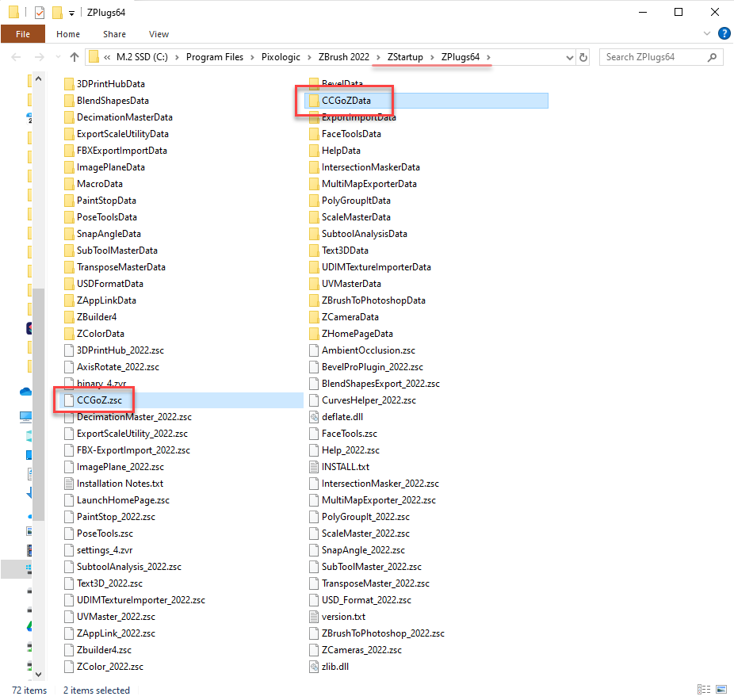734x700 pixels.
Task: Select the INSTALL.txt file
Action: (x=339, y=467)
